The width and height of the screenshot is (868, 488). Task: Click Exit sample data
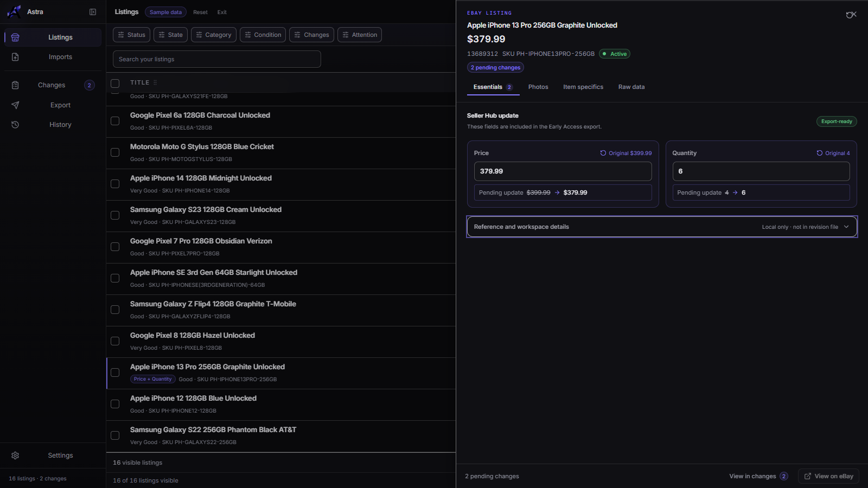click(x=222, y=12)
